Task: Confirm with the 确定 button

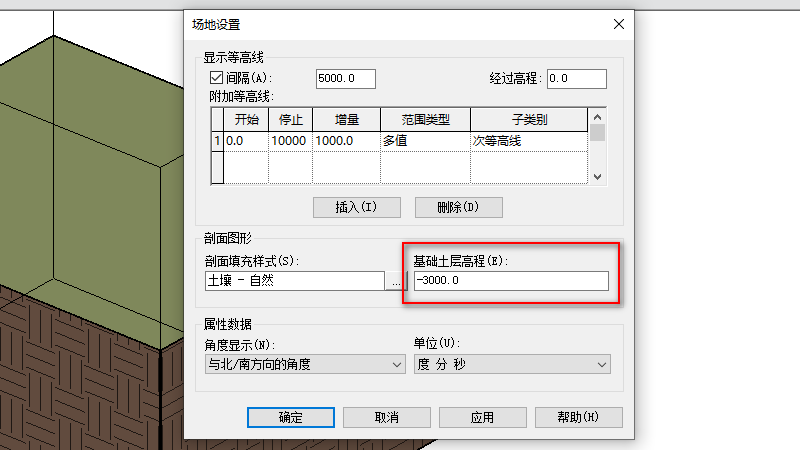Action: (291, 417)
